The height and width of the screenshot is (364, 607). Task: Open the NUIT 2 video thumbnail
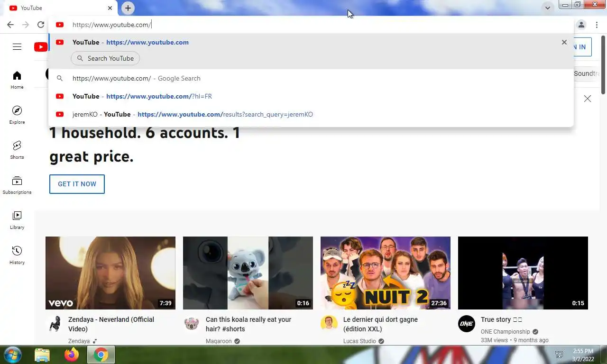pyautogui.click(x=386, y=273)
